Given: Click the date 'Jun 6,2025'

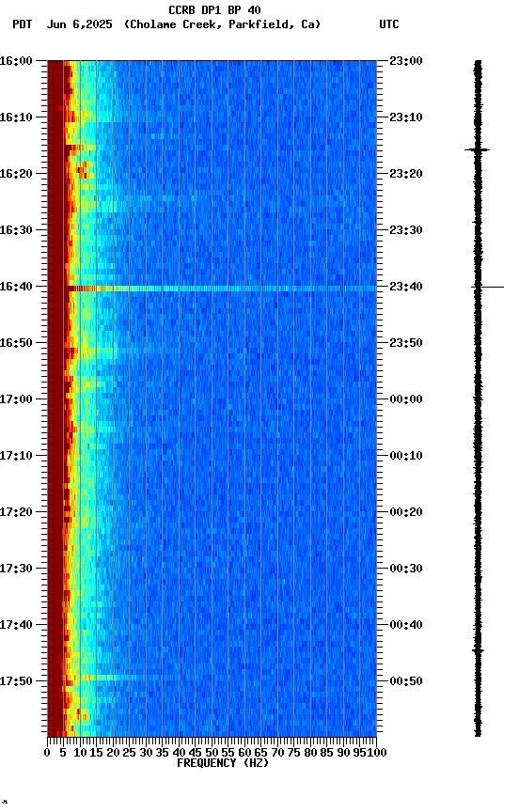Looking at the screenshot, I should click(x=79, y=24).
